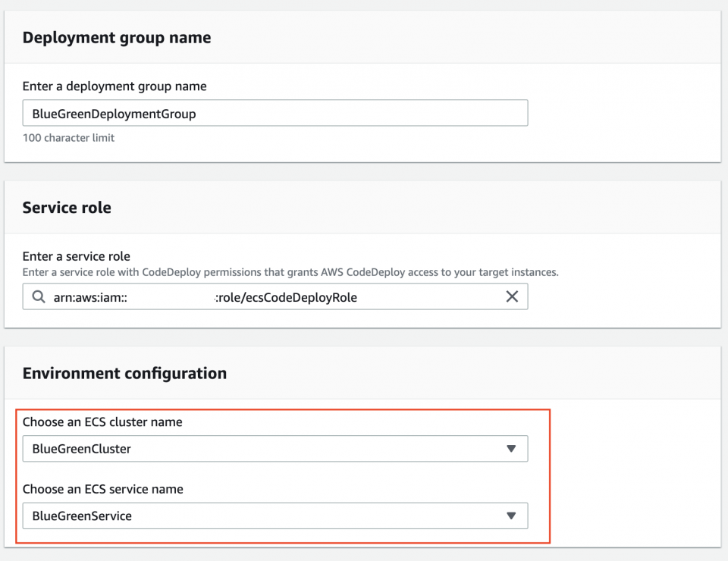
Task: Click the search magnifier in service role field
Action: click(38, 296)
